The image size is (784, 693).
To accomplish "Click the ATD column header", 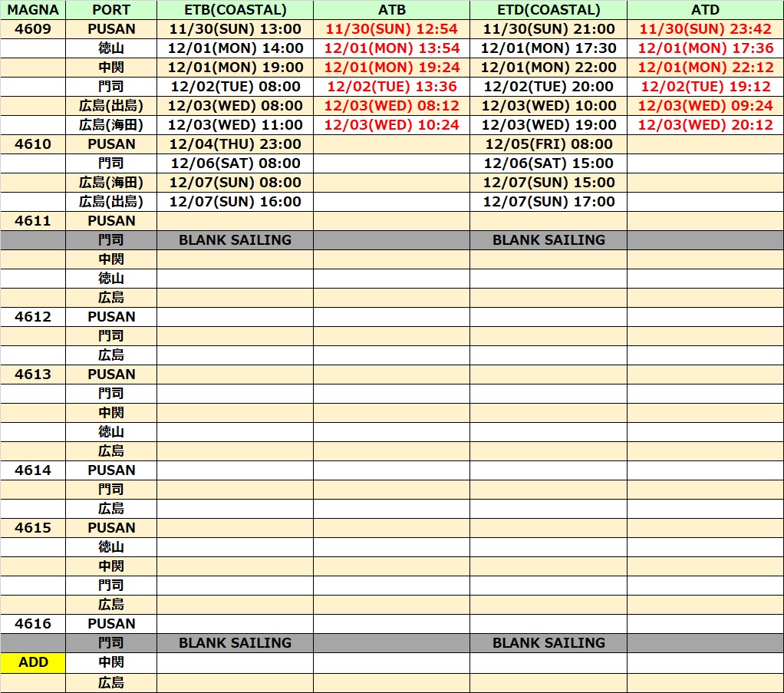I will [705, 10].
